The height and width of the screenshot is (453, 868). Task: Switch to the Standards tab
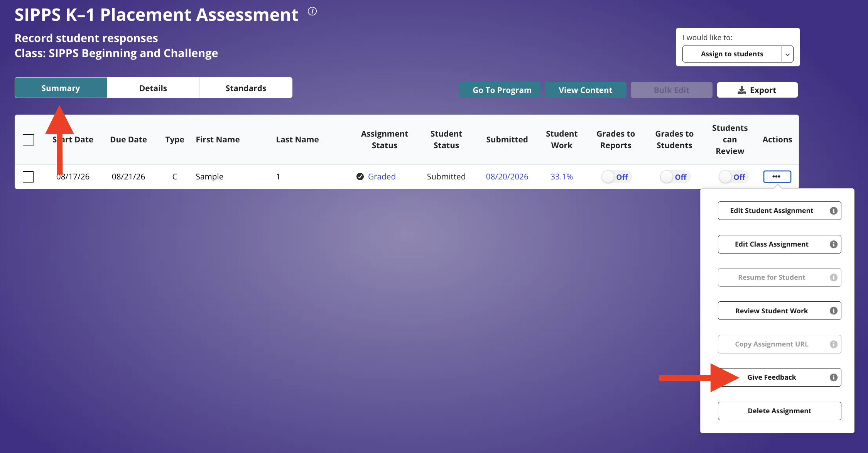246,88
